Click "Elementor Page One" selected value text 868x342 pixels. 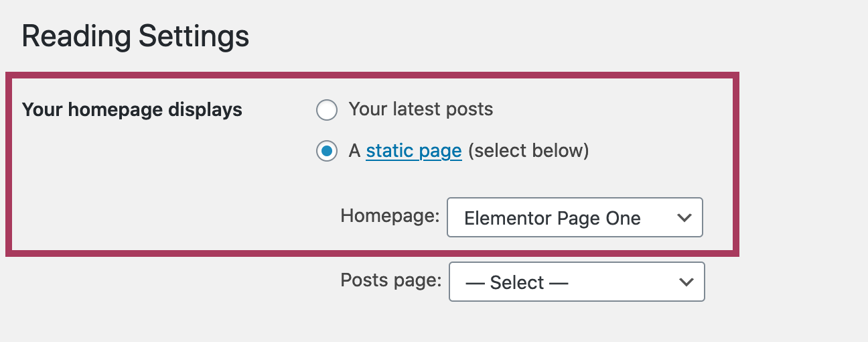point(552,218)
